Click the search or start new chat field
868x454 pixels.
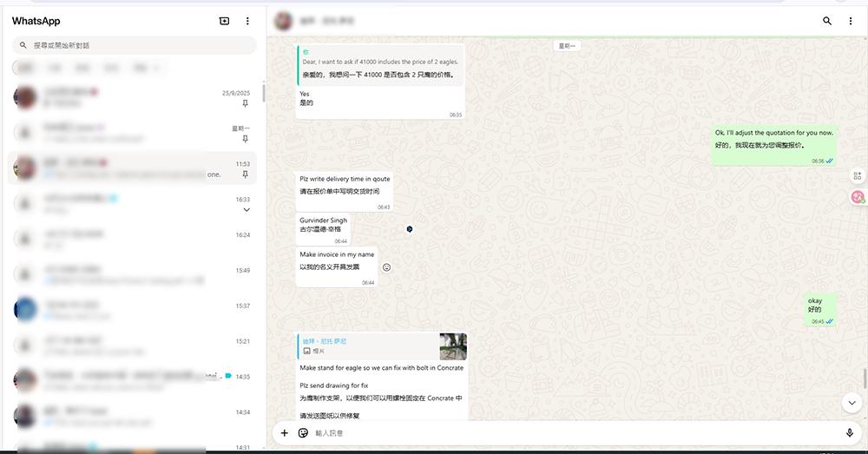click(x=139, y=45)
